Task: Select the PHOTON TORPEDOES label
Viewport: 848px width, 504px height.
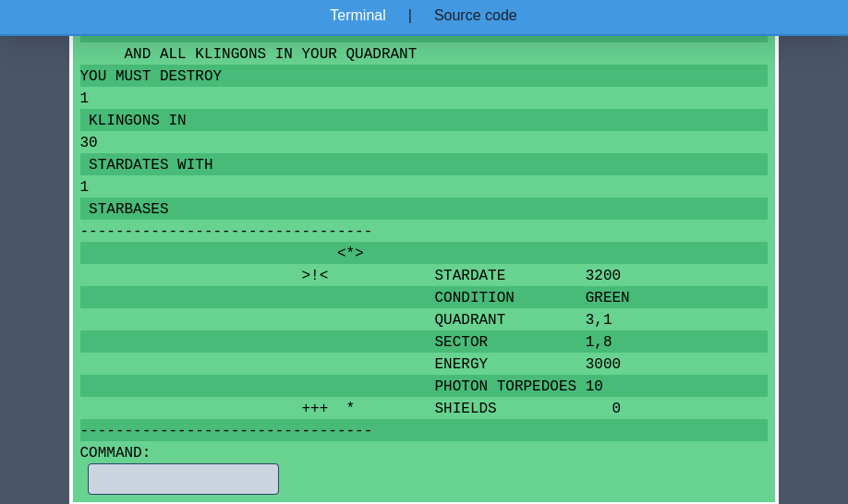Action: point(505,386)
